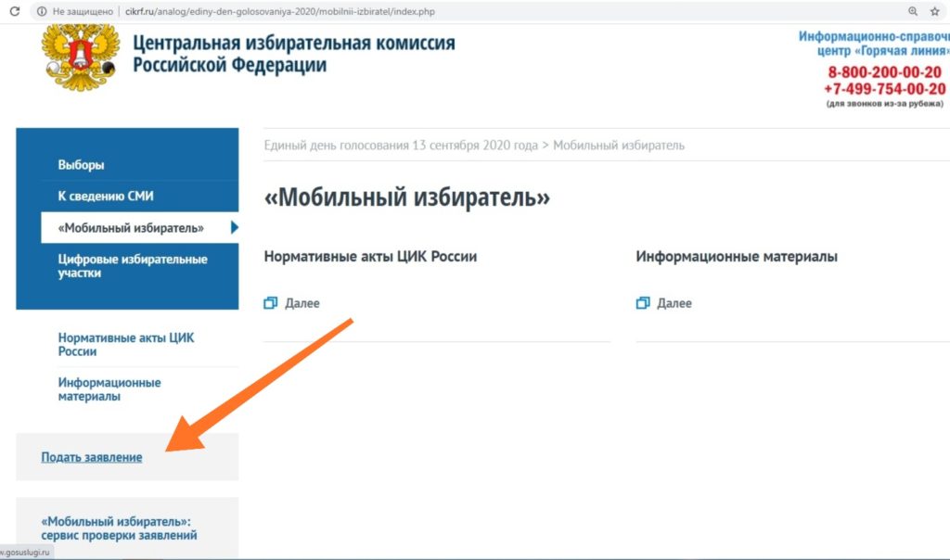This screenshot has width=950, height=560.
Task: Reload the page with the browser refresh icon
Action: [14, 11]
